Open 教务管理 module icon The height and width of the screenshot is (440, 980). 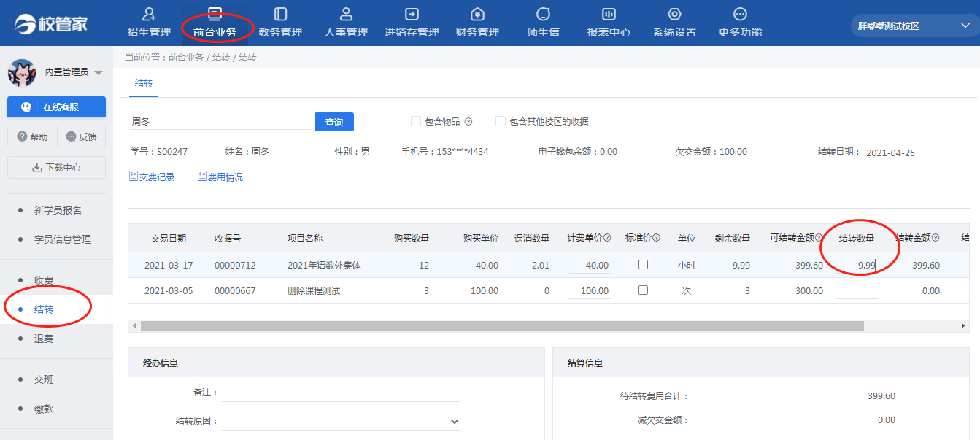tap(280, 14)
